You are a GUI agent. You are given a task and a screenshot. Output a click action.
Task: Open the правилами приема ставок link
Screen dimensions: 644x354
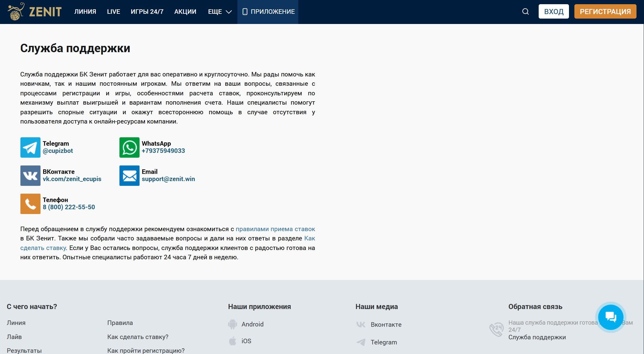275,229
